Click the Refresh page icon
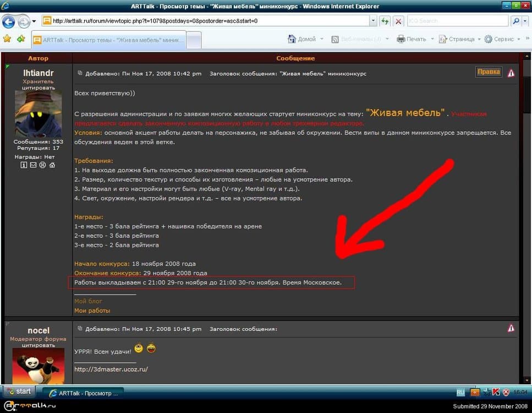This screenshot has height=413, width=532. point(385,21)
